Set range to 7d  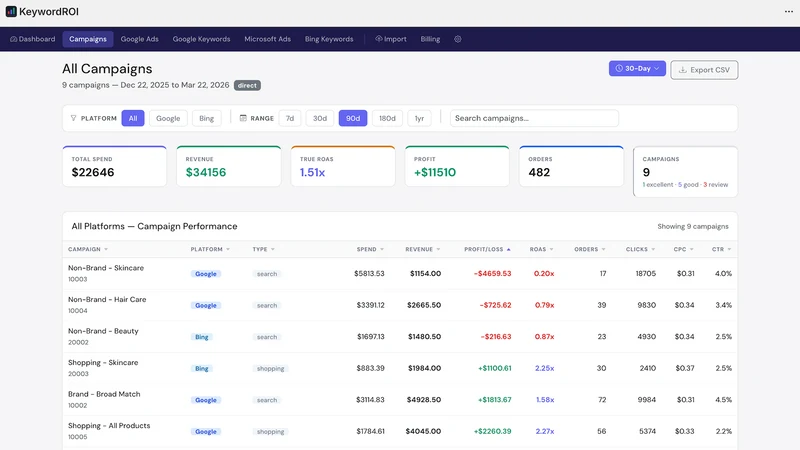(290, 118)
